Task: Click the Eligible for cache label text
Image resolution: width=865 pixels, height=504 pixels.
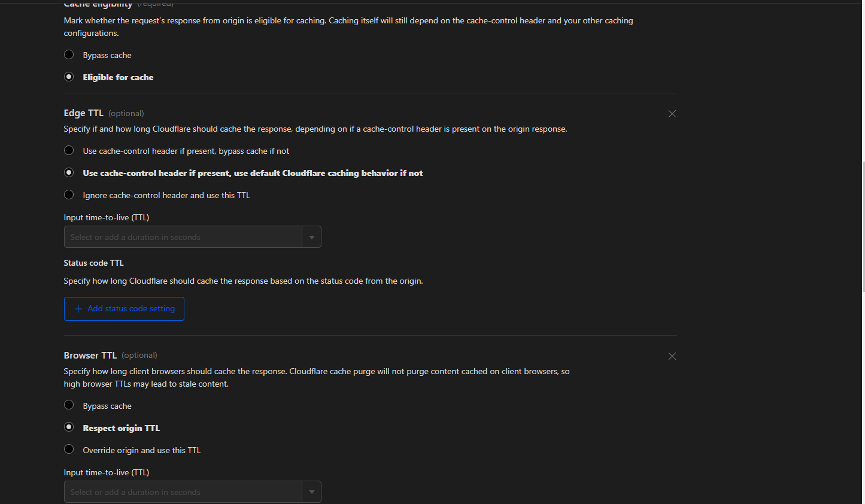Action: pyautogui.click(x=118, y=77)
